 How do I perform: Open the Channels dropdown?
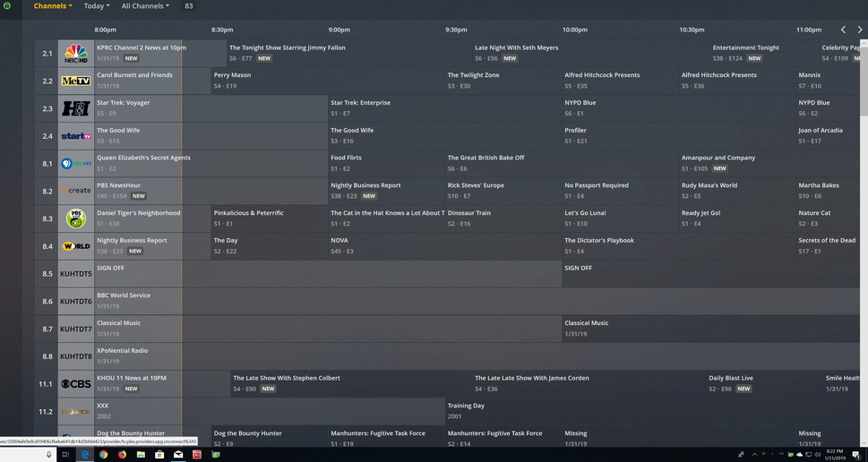click(x=53, y=6)
